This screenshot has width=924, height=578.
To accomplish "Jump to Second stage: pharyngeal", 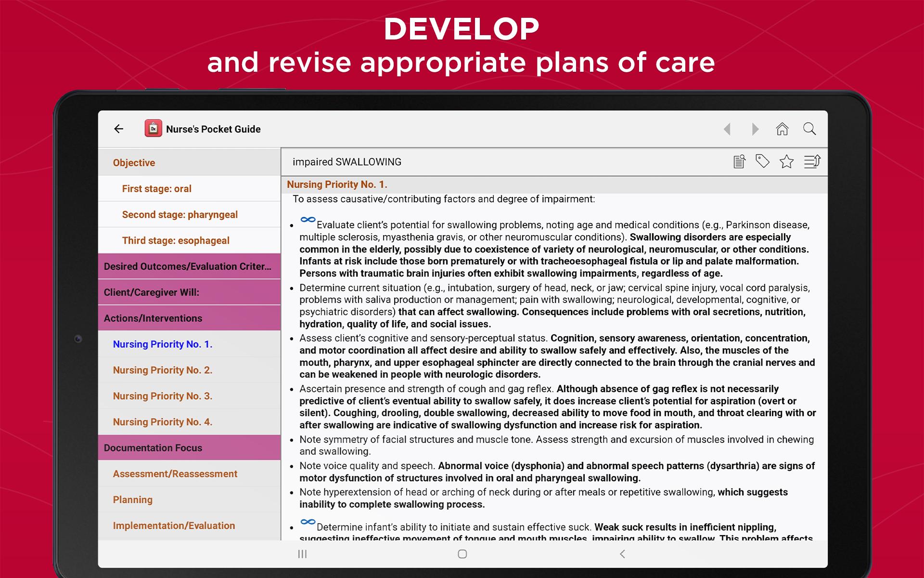I will point(189,214).
